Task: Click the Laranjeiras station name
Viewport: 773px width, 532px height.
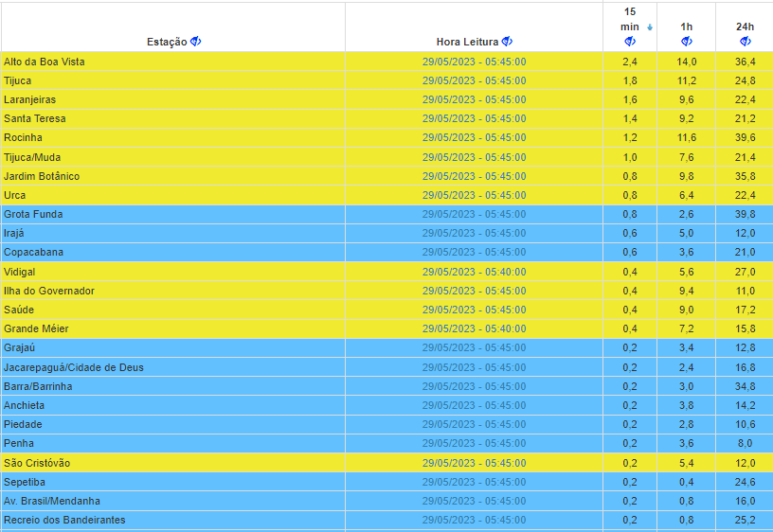Action: [x=30, y=99]
